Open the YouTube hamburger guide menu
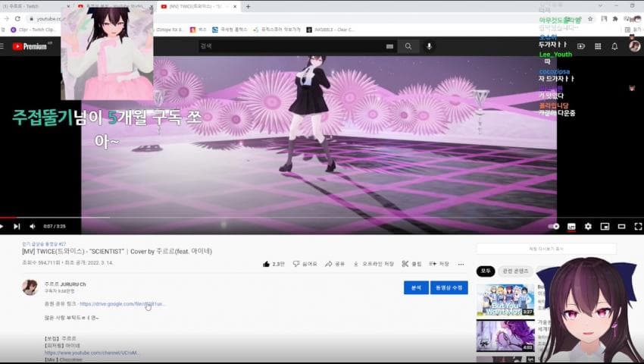Viewport: 644px width, 364px height. click(2, 46)
